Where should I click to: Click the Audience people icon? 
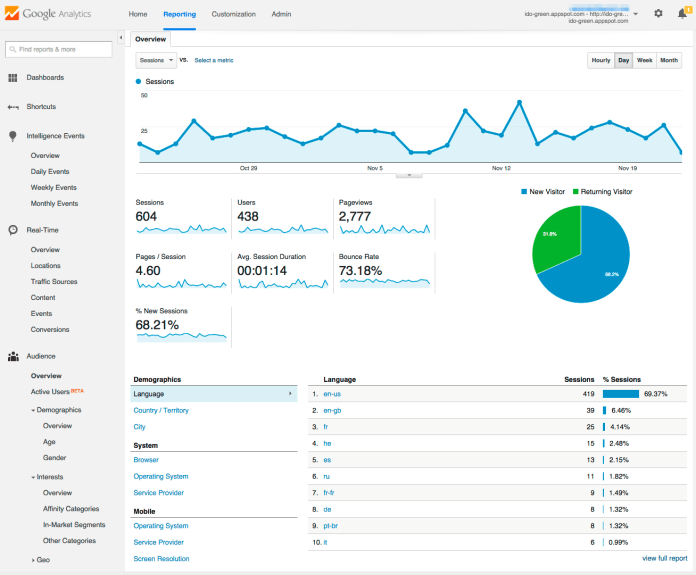(13, 356)
